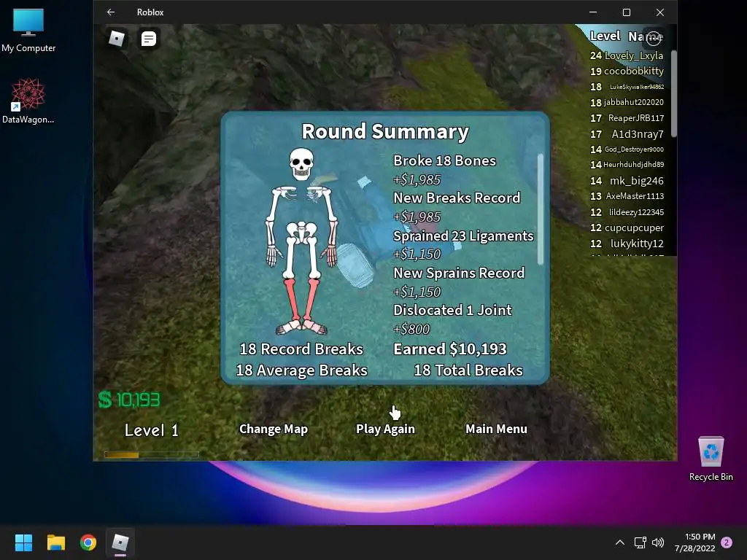Viewport: 747px width, 560px height.
Task: Click the Change Map button
Action: tap(274, 429)
